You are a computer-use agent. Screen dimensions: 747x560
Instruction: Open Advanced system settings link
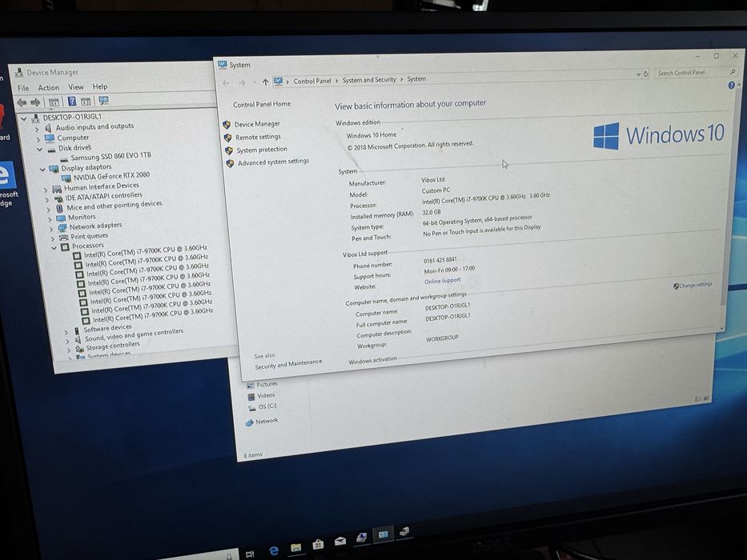pos(274,162)
